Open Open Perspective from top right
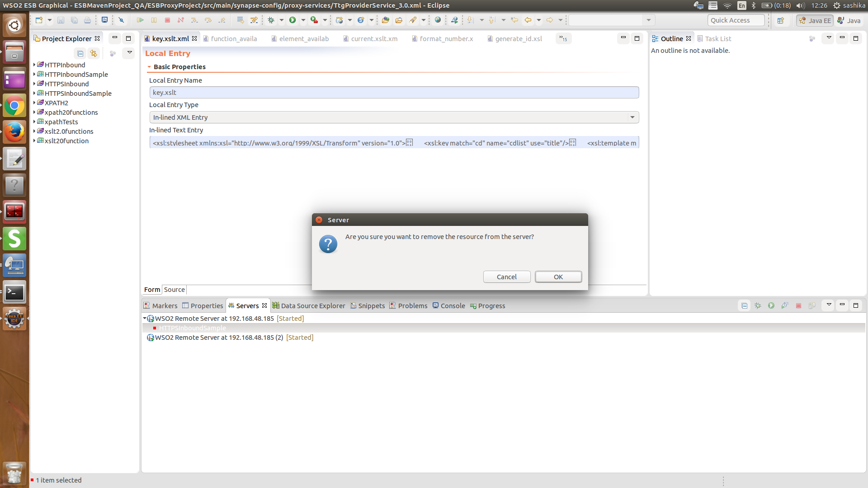Image resolution: width=868 pixels, height=488 pixels. coord(781,20)
